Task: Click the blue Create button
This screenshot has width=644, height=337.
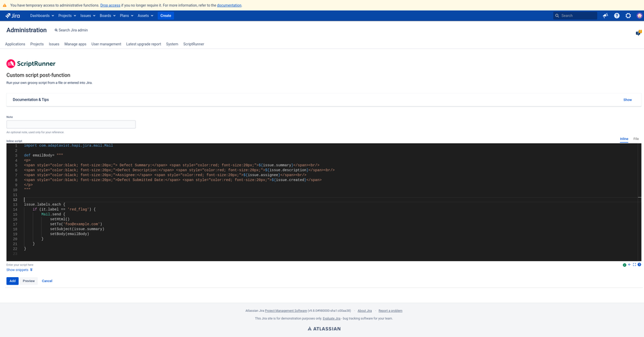Action: [166, 15]
